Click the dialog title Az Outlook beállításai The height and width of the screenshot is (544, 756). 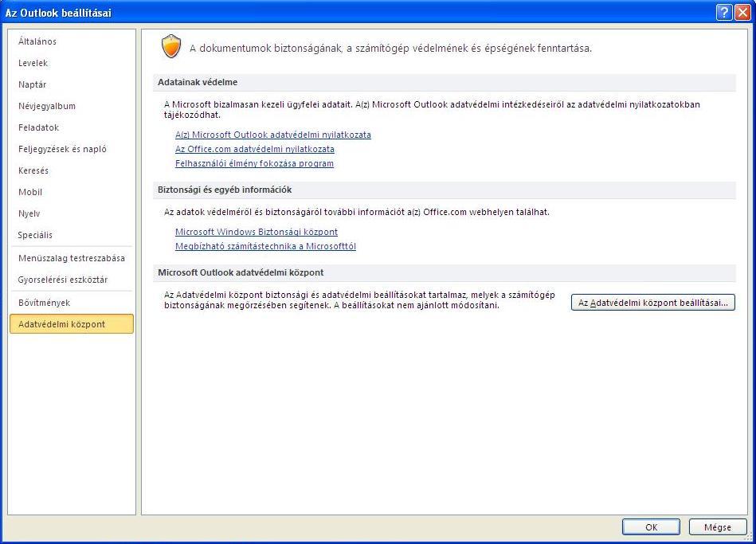(58, 13)
